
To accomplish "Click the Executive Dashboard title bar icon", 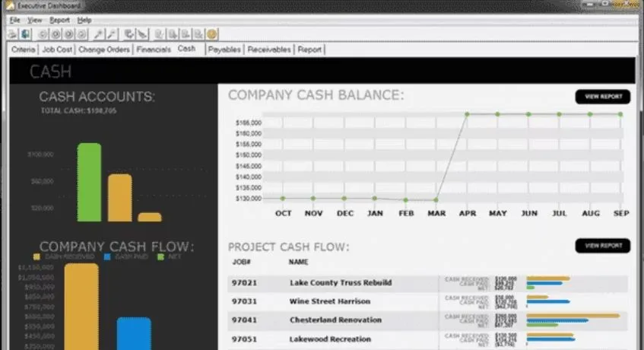I will 9,6.
